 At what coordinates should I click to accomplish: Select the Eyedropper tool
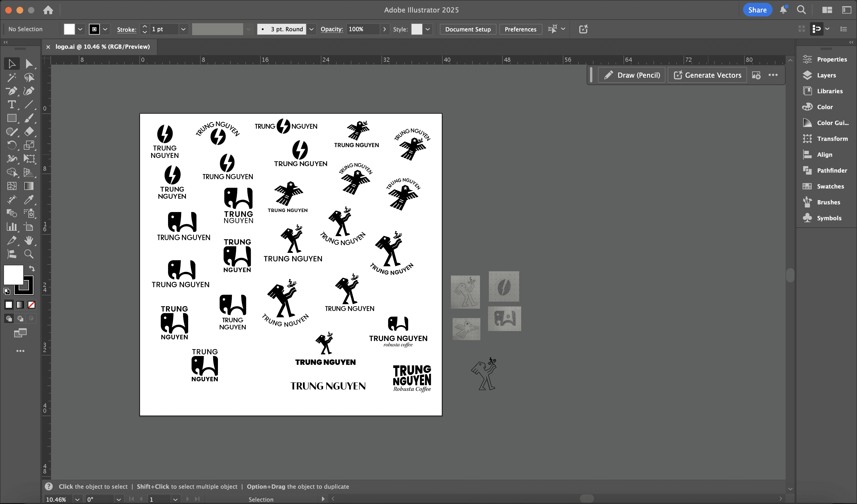(x=29, y=200)
